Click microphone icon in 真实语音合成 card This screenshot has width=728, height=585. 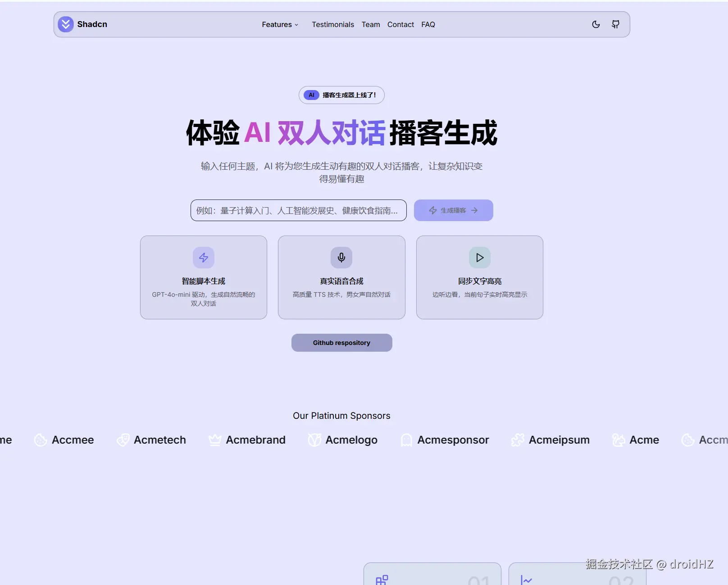pos(341,258)
